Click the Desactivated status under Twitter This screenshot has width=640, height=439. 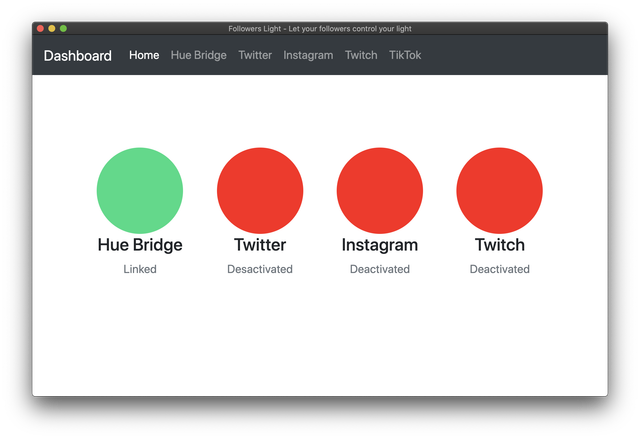260,269
